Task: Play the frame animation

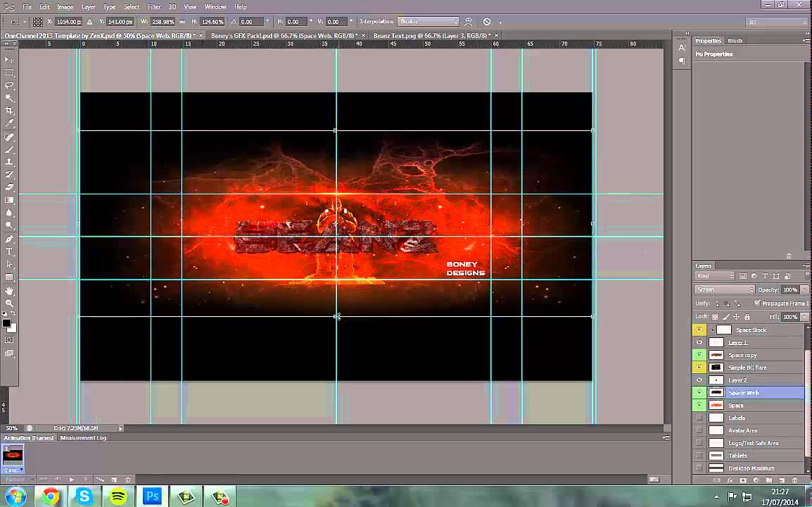Action: click(x=72, y=480)
